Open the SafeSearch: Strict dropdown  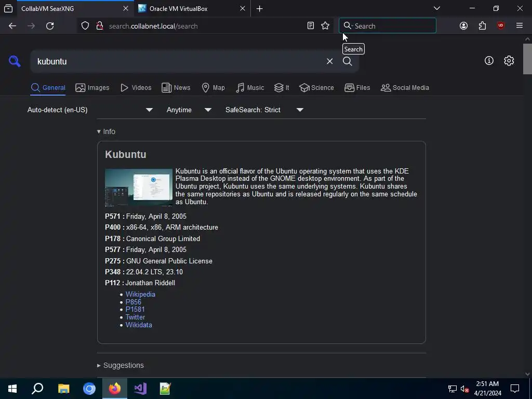coord(264,110)
